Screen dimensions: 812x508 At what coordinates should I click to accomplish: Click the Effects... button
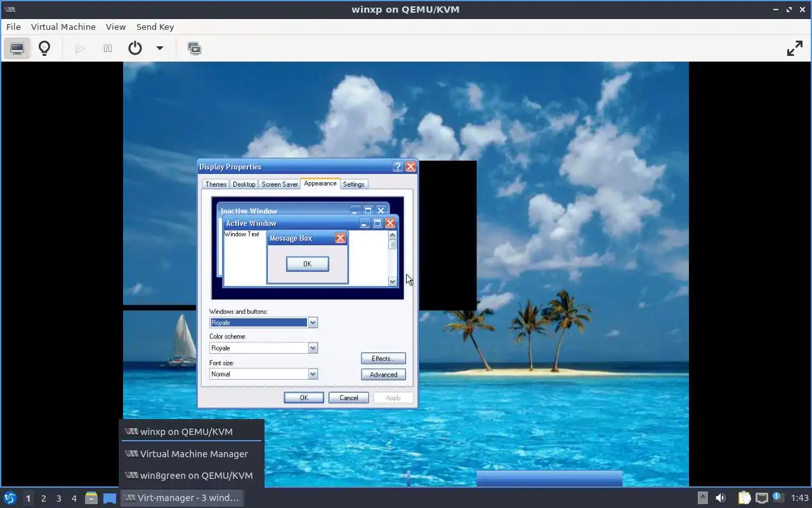(383, 359)
